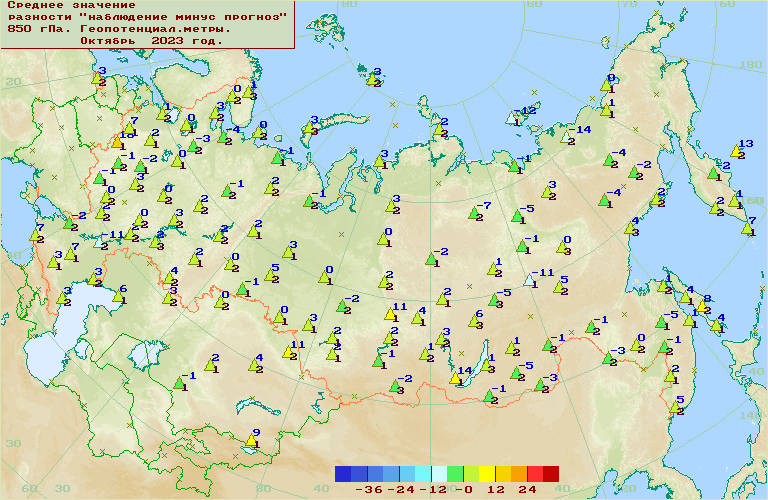Viewport: 768px width, 500px height.
Task: Click the pale triangle labeled -11 in Yakutia
Action: pos(529,280)
